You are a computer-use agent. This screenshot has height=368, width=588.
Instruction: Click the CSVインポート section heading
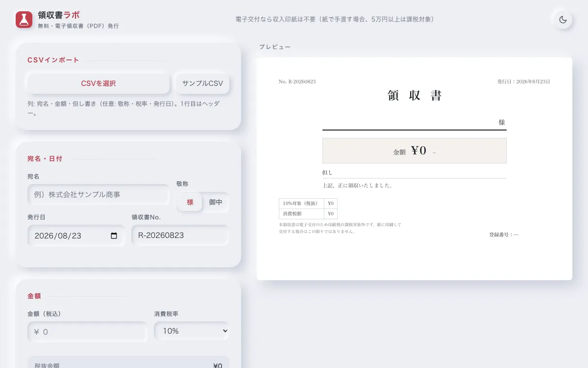point(53,60)
